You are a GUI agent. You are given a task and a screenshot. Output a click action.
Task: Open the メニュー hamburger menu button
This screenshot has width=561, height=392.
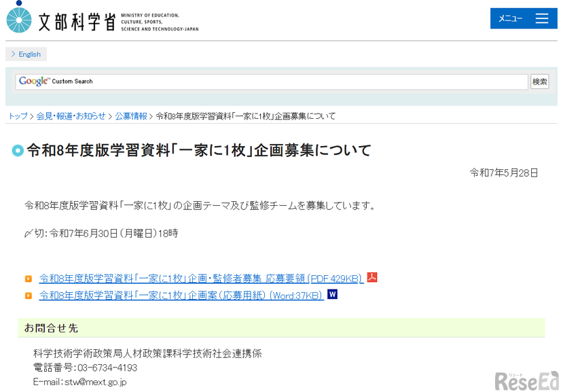(524, 18)
